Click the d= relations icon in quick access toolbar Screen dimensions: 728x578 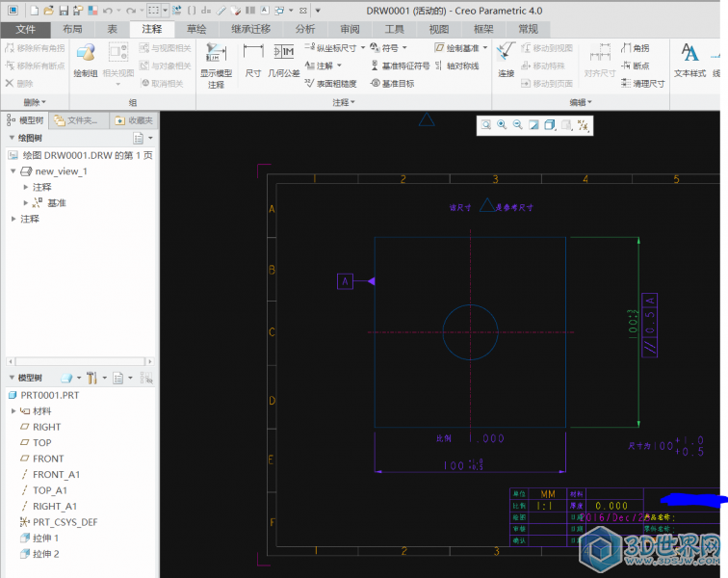207,11
